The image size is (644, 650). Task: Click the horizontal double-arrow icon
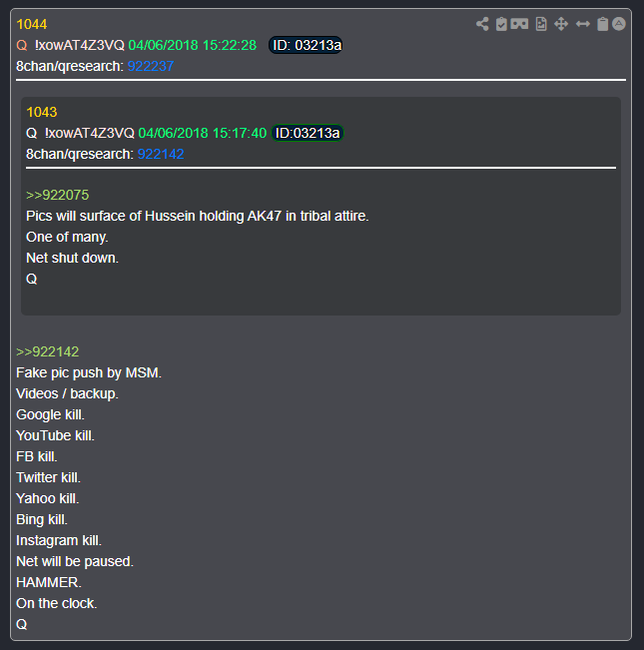(x=583, y=24)
